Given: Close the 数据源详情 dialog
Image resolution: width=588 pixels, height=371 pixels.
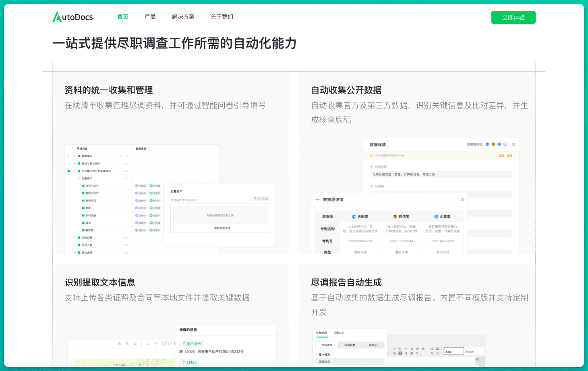Looking at the screenshot, I should (462, 200).
